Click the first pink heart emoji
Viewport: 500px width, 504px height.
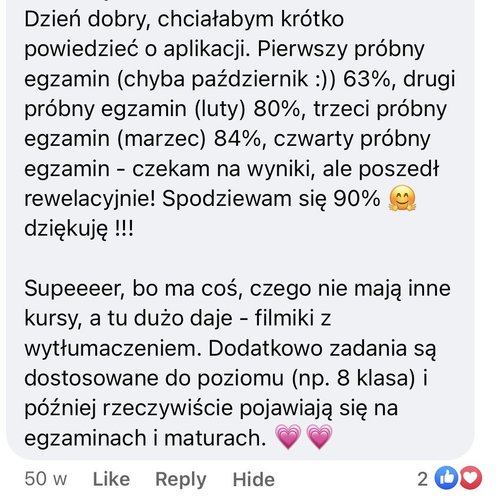288,437
